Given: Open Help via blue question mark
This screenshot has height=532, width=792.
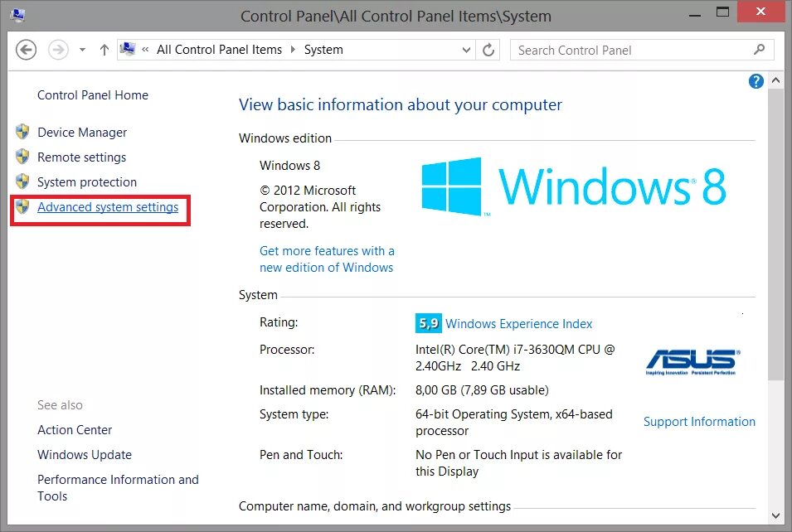Looking at the screenshot, I should coord(756,81).
